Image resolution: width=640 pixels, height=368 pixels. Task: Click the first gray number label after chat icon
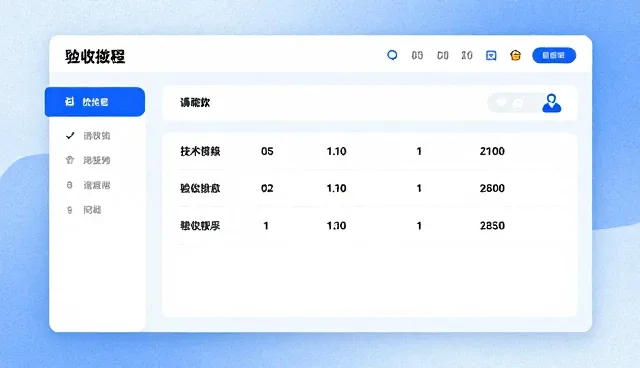tap(417, 55)
